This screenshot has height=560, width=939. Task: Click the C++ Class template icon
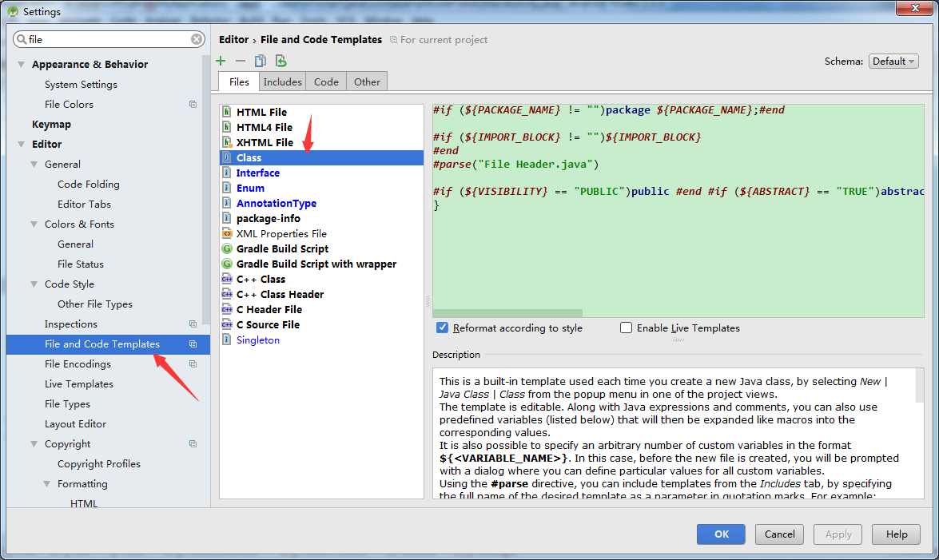pyautogui.click(x=227, y=279)
